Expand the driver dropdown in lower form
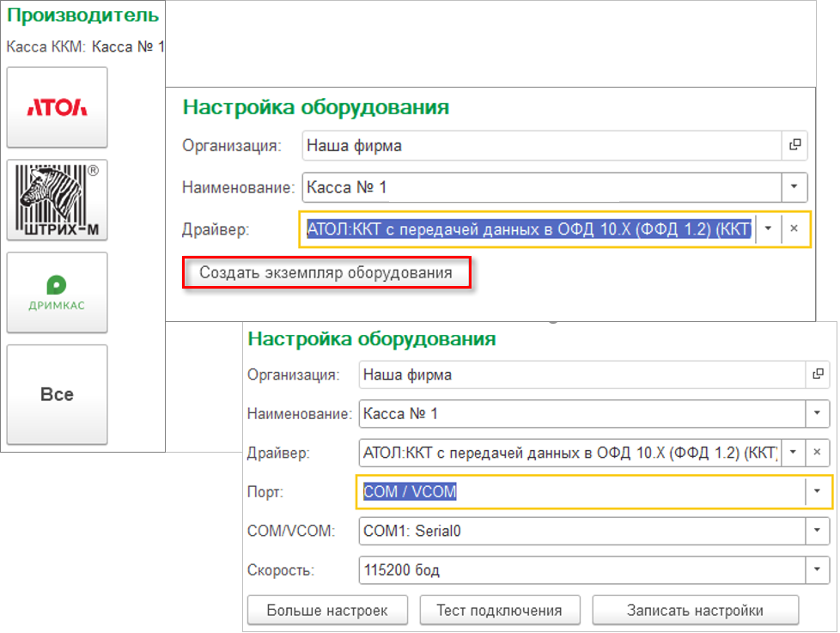 793,452
